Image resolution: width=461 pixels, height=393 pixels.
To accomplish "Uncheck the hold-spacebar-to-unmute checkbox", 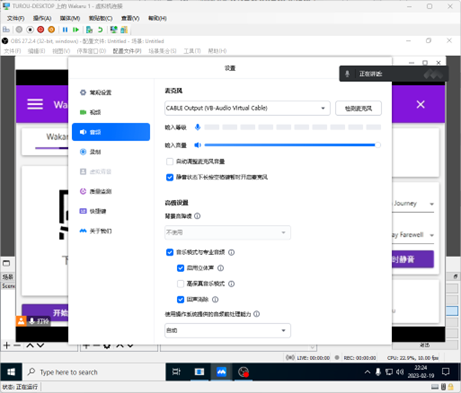I will 170,177.
